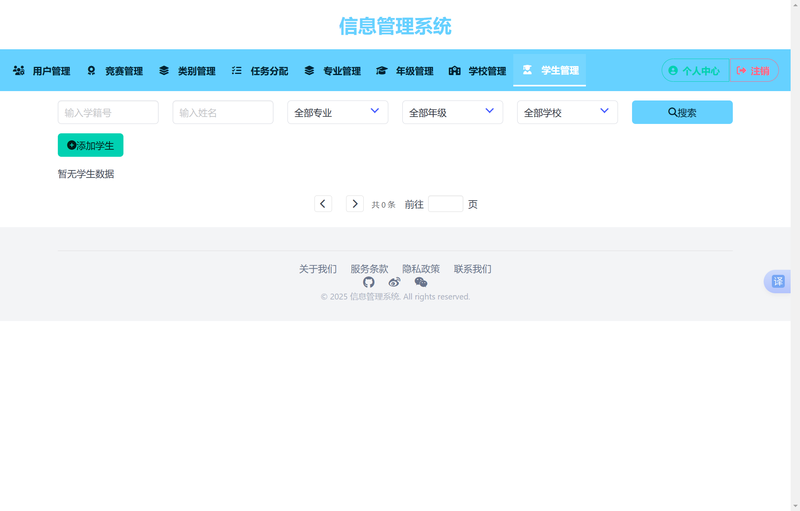Image resolution: width=800 pixels, height=511 pixels.
Task: Open the 服务条款 footer link
Action: click(369, 269)
